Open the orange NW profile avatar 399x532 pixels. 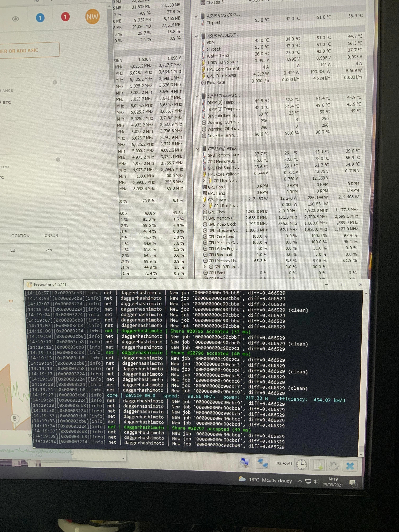[92, 17]
